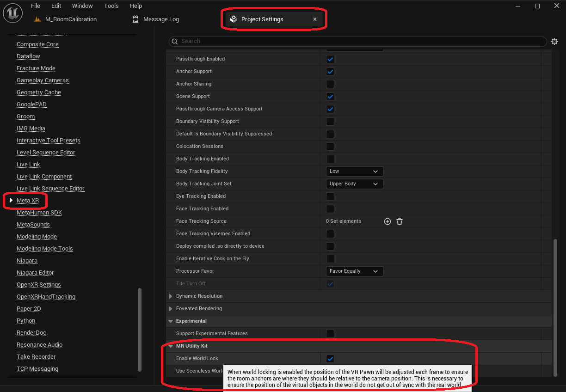Enable Boundary Visibility Support
This screenshot has height=392, width=566.
pyautogui.click(x=330, y=122)
